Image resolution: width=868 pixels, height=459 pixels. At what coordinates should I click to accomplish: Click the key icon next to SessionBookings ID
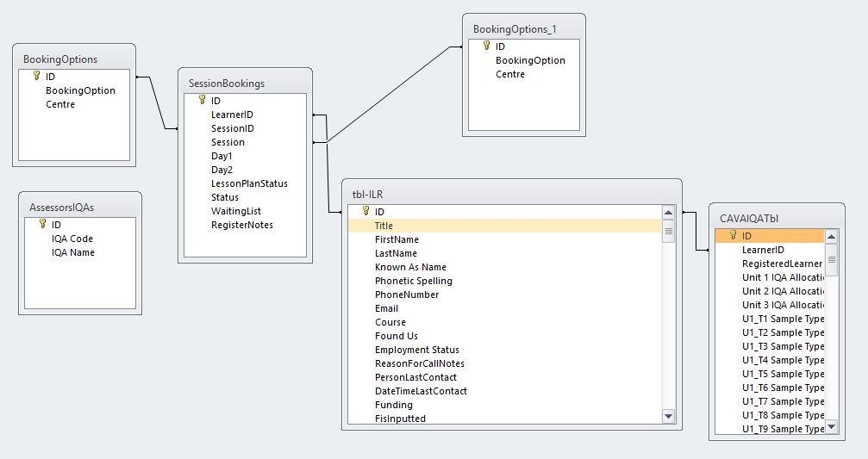[x=202, y=100]
